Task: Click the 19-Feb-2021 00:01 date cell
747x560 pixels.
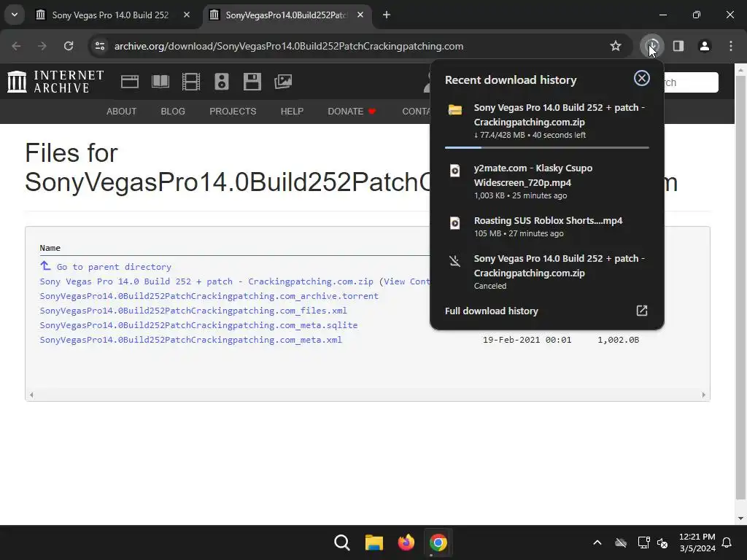Action: tap(527, 340)
